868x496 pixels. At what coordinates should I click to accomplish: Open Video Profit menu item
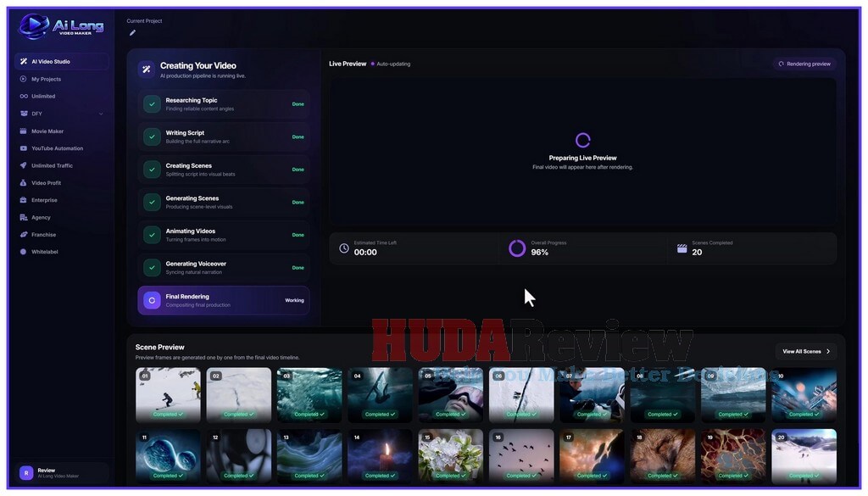pyautogui.click(x=61, y=182)
